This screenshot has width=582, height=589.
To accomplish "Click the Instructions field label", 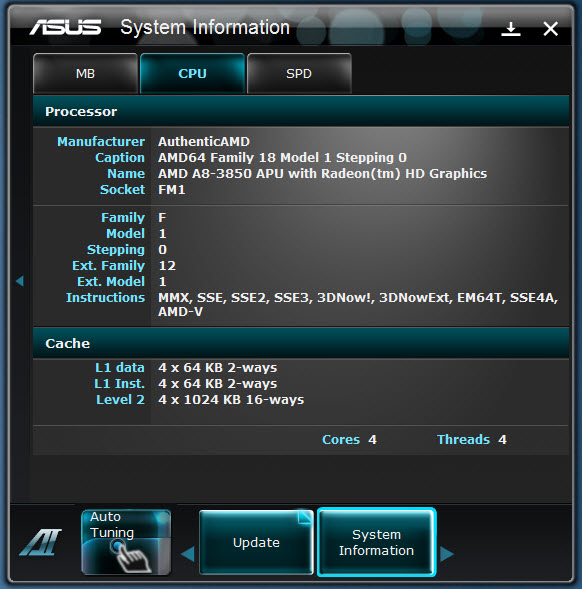I will (x=106, y=298).
